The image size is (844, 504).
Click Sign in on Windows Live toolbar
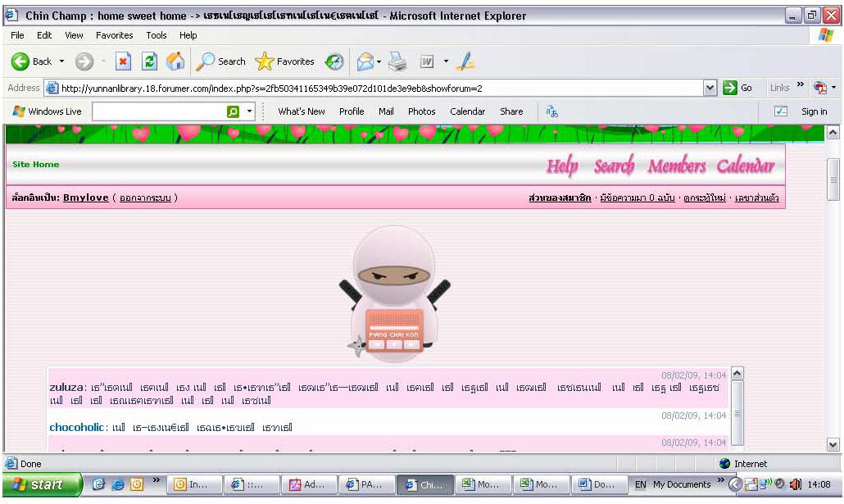pyautogui.click(x=814, y=111)
